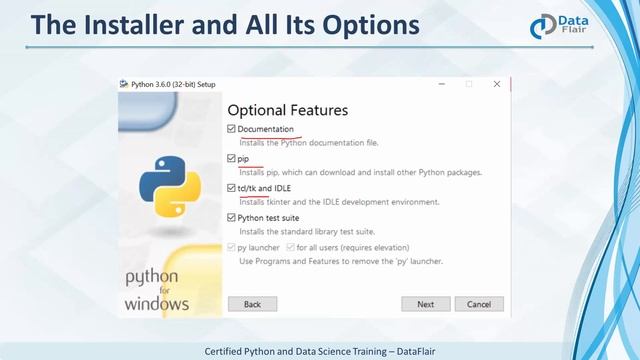Go back with the Back button

(253, 304)
